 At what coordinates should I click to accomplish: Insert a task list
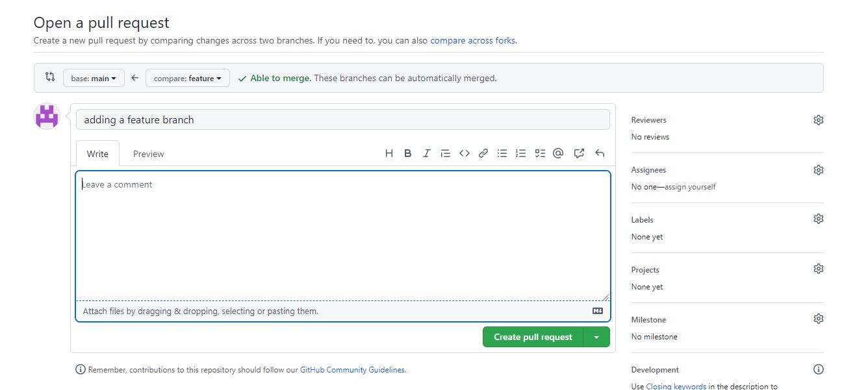click(x=540, y=154)
